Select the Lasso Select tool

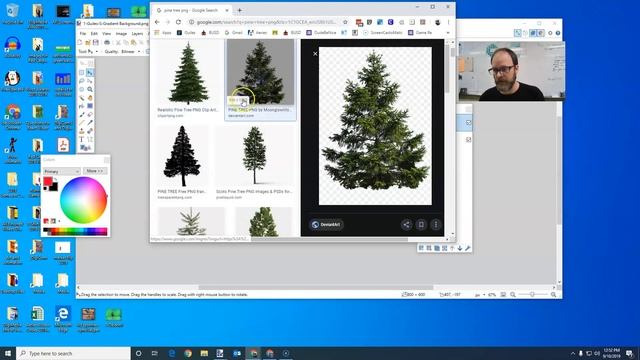(82, 81)
